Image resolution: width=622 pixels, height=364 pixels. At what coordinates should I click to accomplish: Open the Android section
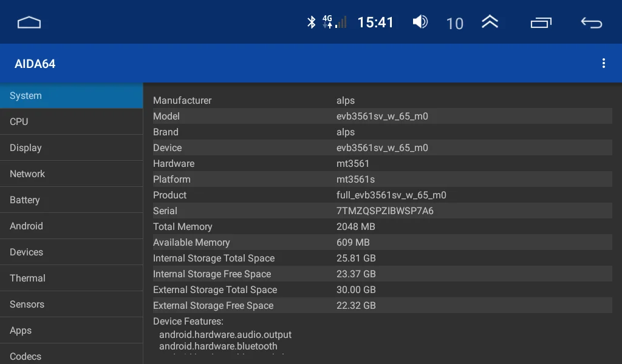coord(71,226)
